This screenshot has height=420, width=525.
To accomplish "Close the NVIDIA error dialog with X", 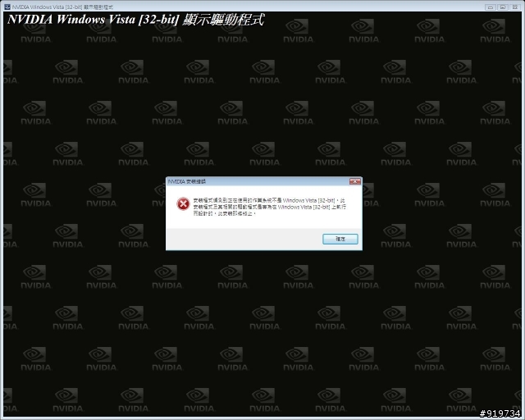I will click(x=355, y=181).
